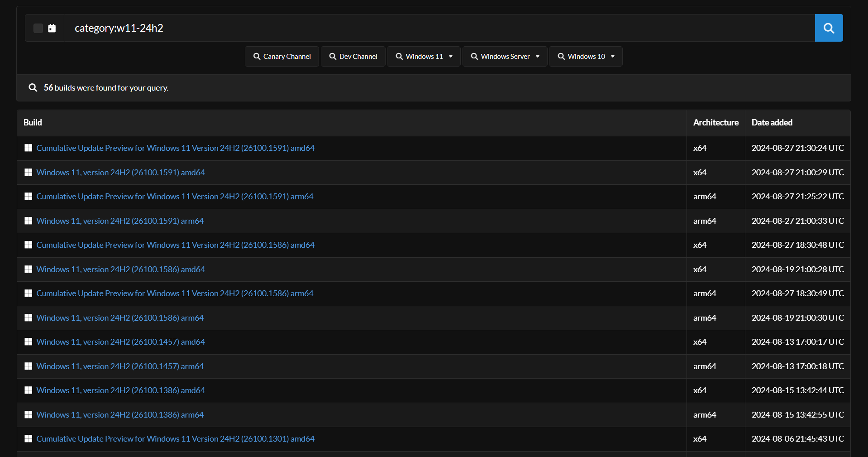Image resolution: width=868 pixels, height=457 pixels.
Task: Click x64 in the version 24H2 (26100.1457) amd64 row
Action: click(x=700, y=342)
